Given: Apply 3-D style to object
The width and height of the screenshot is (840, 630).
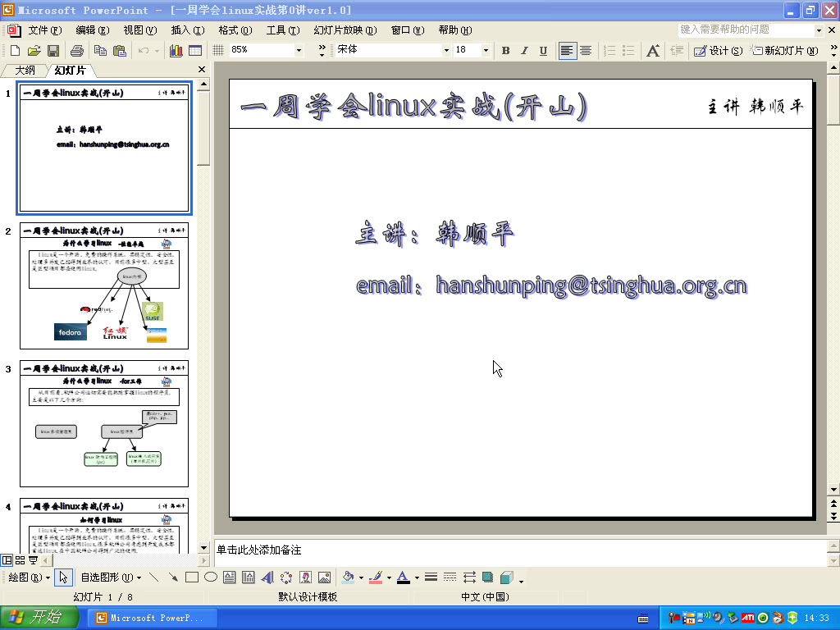Looking at the screenshot, I should [506, 577].
